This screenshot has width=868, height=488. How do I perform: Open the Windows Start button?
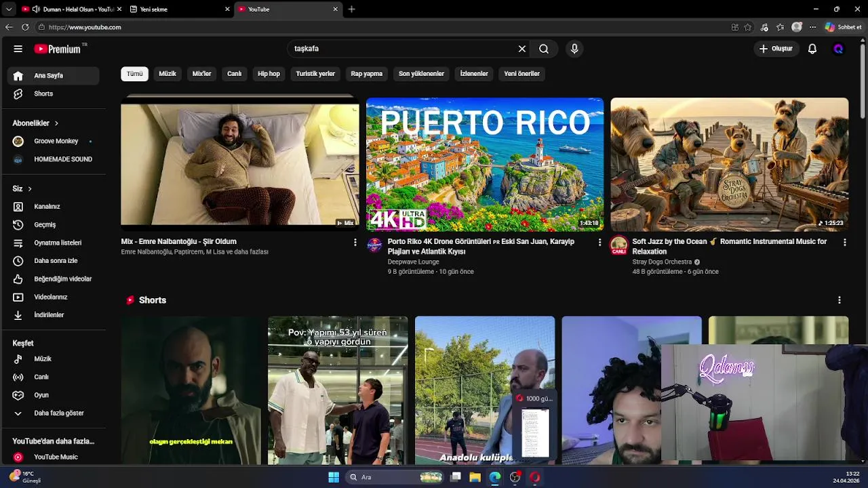[x=334, y=477]
